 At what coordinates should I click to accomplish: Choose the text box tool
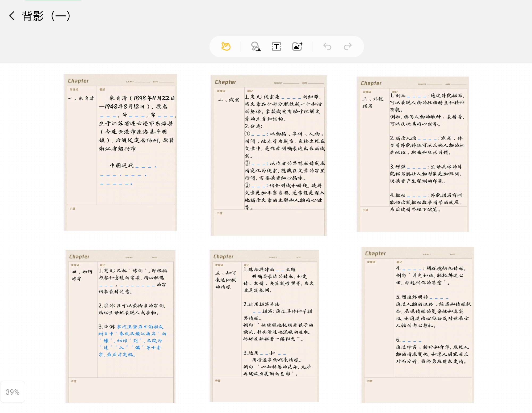pyautogui.click(x=276, y=47)
